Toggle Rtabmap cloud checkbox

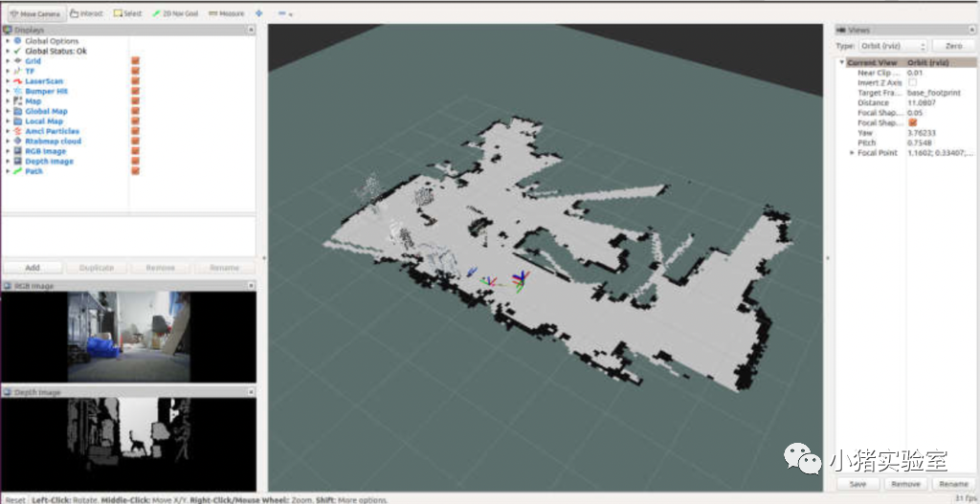(135, 142)
